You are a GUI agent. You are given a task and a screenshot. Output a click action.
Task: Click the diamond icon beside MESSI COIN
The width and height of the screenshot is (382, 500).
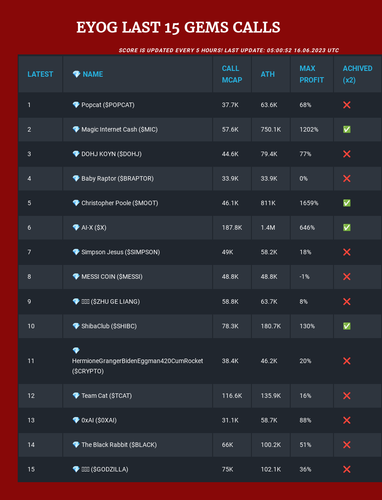point(76,277)
